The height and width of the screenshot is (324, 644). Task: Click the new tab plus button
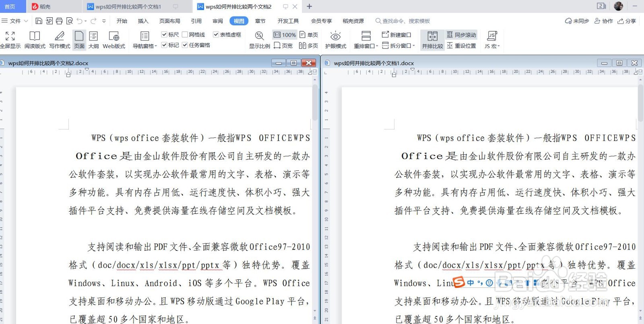(x=309, y=6)
